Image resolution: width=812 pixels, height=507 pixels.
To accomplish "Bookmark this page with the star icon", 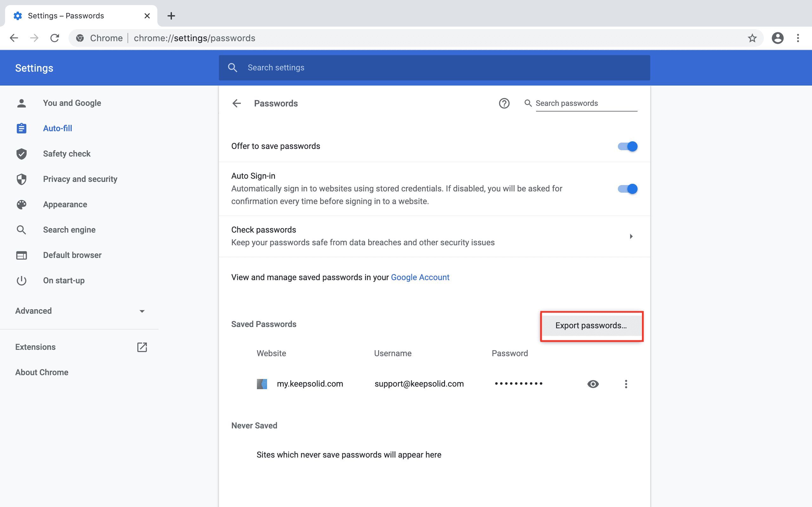I will pyautogui.click(x=752, y=38).
